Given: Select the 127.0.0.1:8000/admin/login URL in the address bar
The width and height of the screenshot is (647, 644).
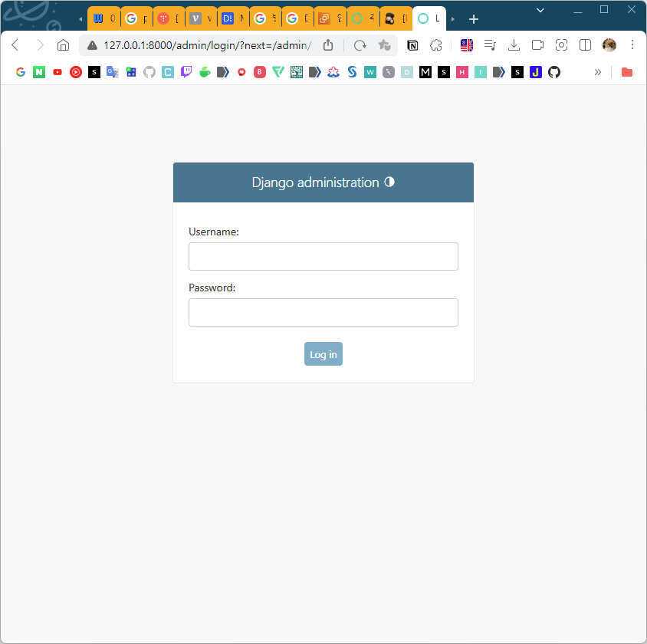Looking at the screenshot, I should pyautogui.click(x=208, y=45).
